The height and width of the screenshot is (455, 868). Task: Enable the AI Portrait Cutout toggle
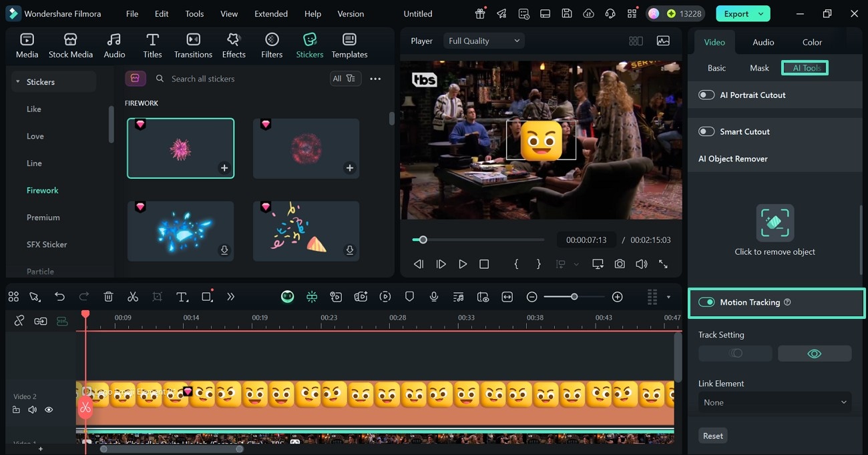point(706,94)
